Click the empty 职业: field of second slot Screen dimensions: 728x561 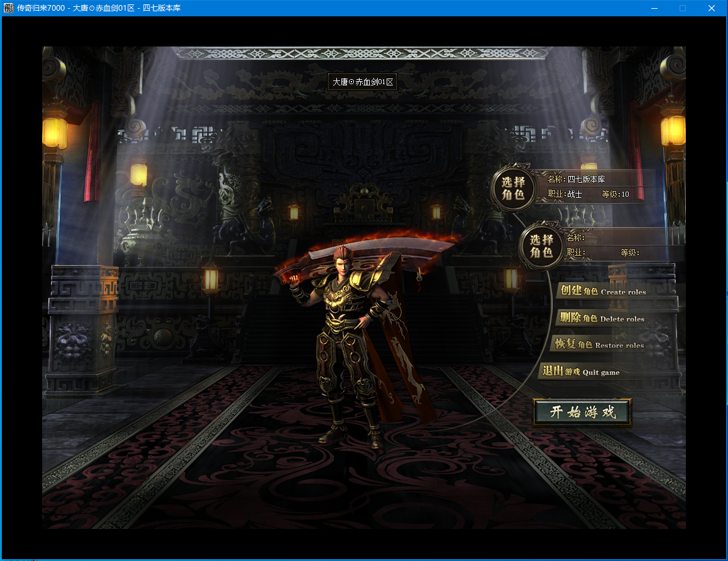pyautogui.click(x=576, y=253)
